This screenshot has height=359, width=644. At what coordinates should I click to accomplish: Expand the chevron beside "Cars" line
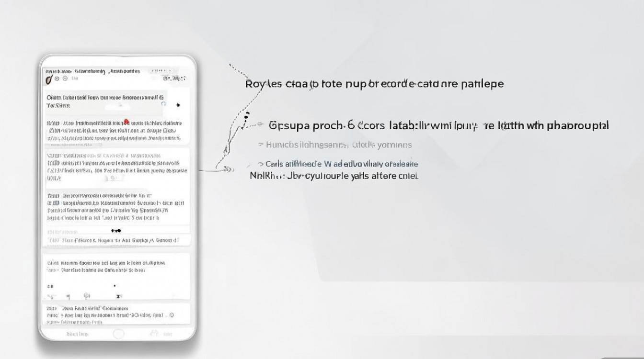tap(261, 164)
